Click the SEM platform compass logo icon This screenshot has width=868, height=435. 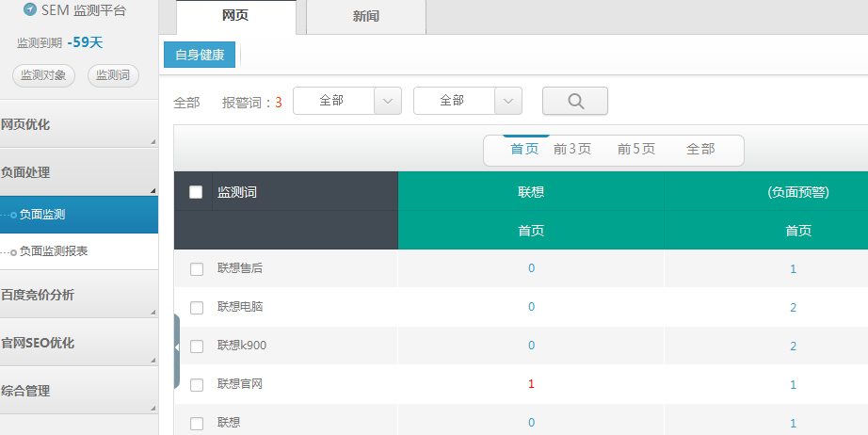pyautogui.click(x=30, y=10)
